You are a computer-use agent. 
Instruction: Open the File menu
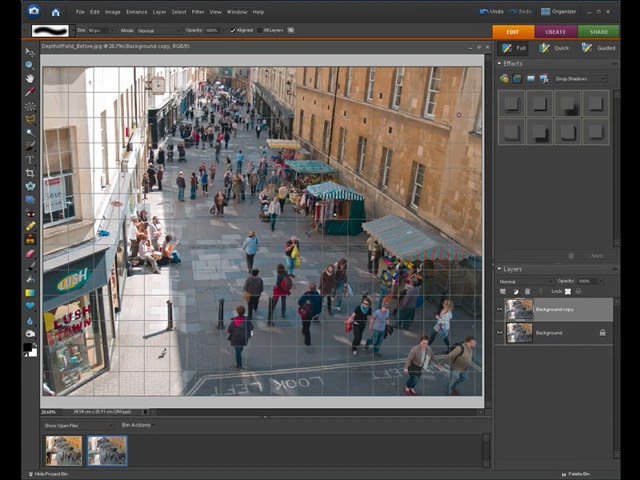pos(80,12)
